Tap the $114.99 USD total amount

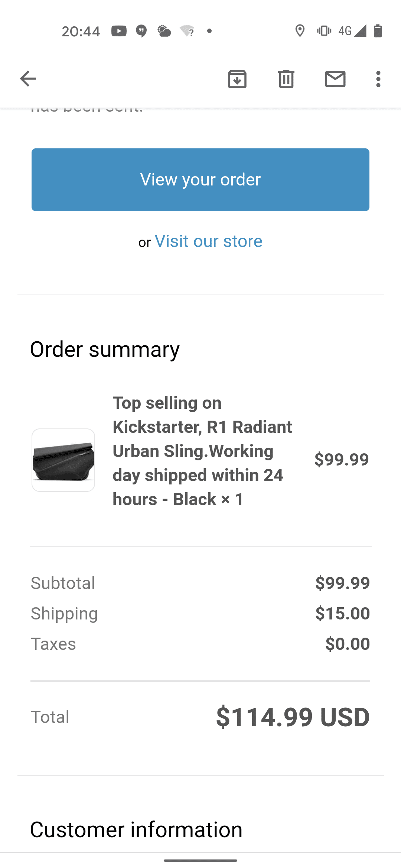(x=293, y=717)
